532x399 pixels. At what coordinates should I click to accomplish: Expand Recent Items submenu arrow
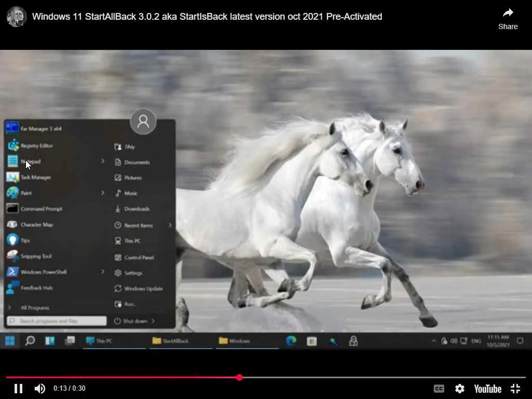point(170,225)
